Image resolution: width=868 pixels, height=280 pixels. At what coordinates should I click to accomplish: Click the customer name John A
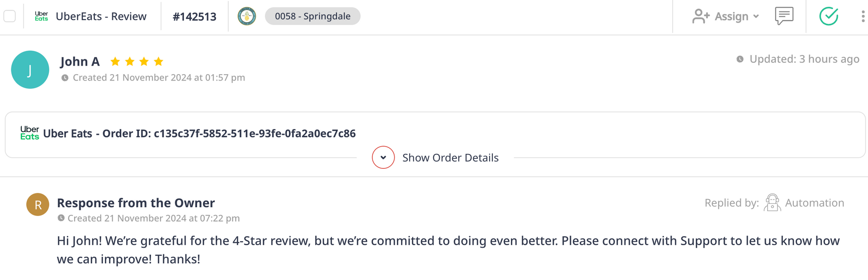pyautogui.click(x=80, y=62)
